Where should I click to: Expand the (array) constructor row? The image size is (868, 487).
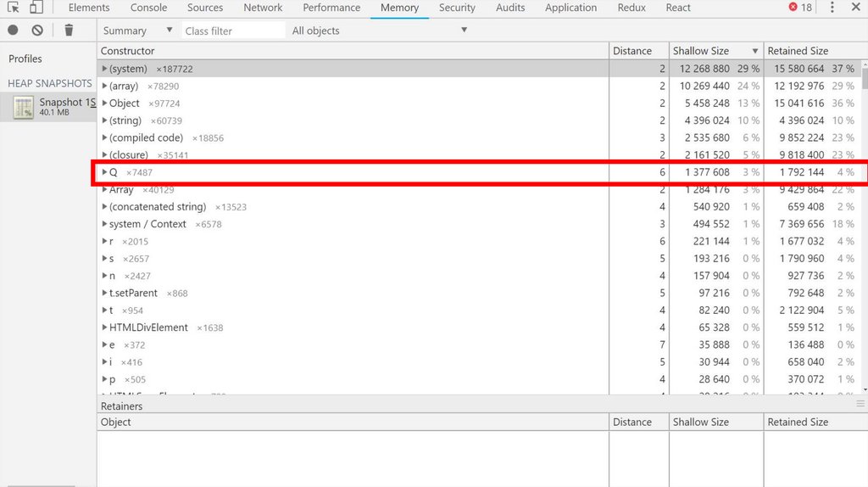104,86
